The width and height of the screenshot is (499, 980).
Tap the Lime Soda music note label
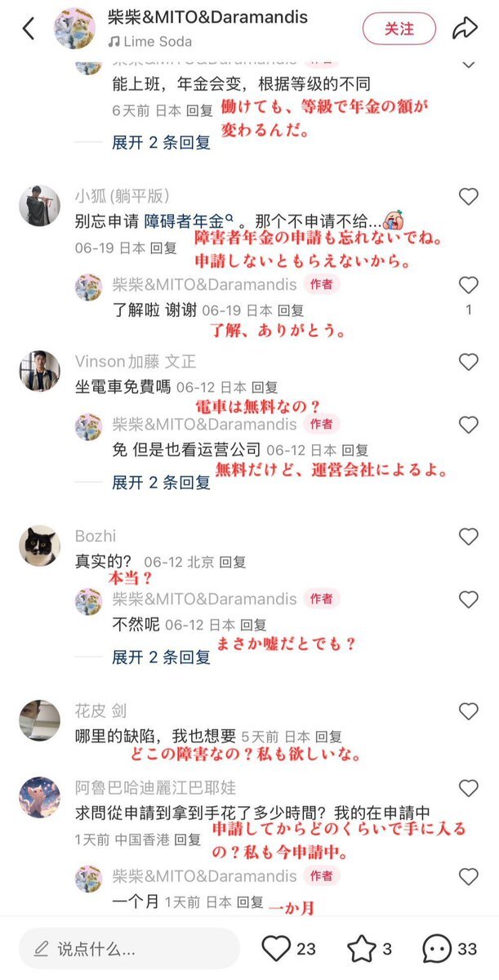click(150, 42)
